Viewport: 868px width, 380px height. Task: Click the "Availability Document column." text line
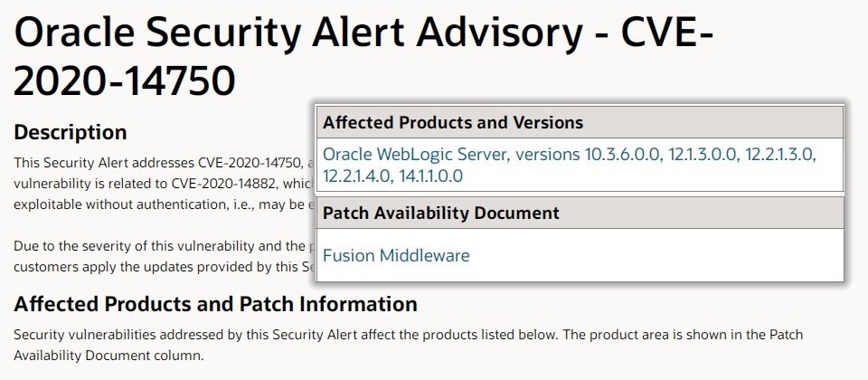point(109,356)
